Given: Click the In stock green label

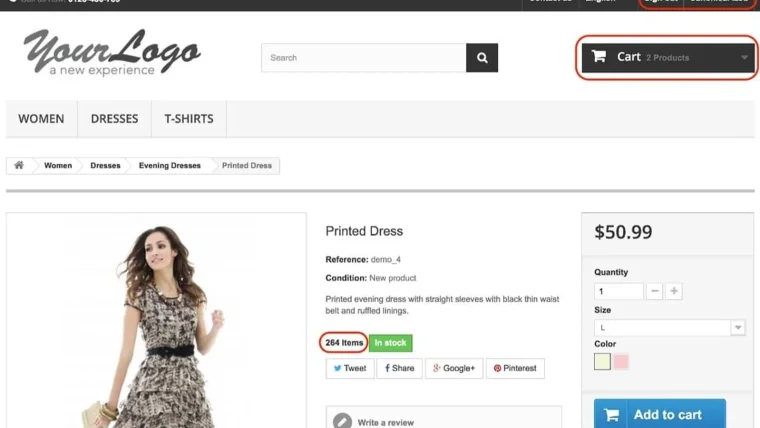Looking at the screenshot, I should [390, 343].
